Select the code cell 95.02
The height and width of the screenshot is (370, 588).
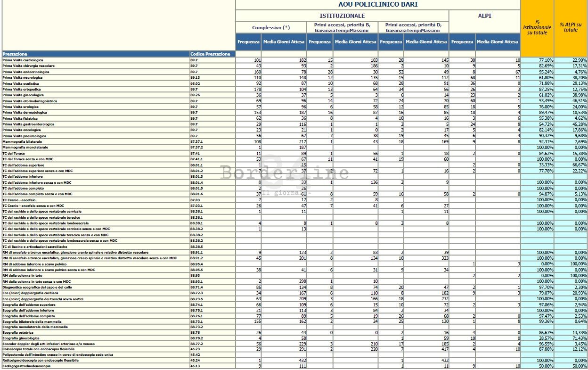(x=194, y=83)
